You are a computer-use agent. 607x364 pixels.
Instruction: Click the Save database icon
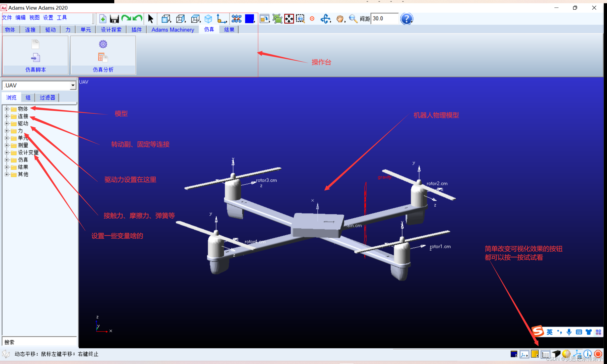pyautogui.click(x=114, y=19)
